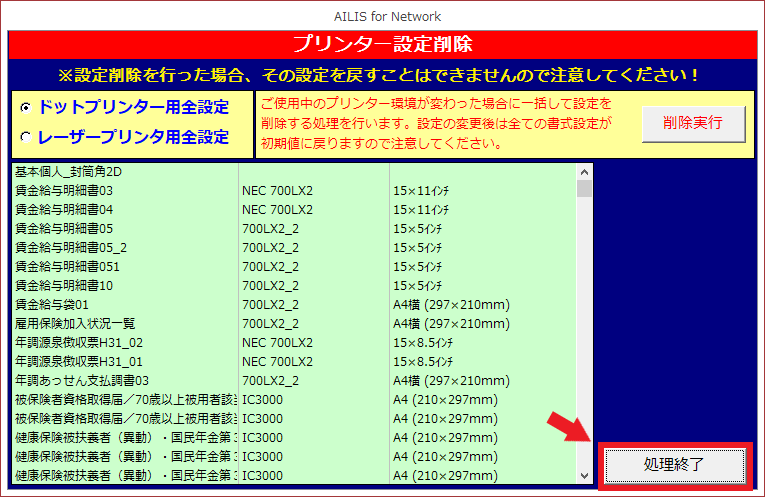The height and width of the screenshot is (497, 765).
Task: Select the 賃金給与明細書03 list entry
Action: [x=64, y=190]
